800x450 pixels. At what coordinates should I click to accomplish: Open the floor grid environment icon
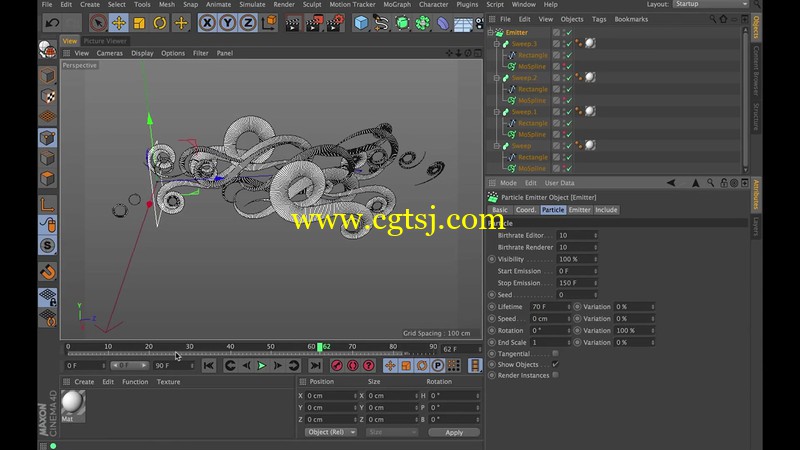tap(463, 23)
